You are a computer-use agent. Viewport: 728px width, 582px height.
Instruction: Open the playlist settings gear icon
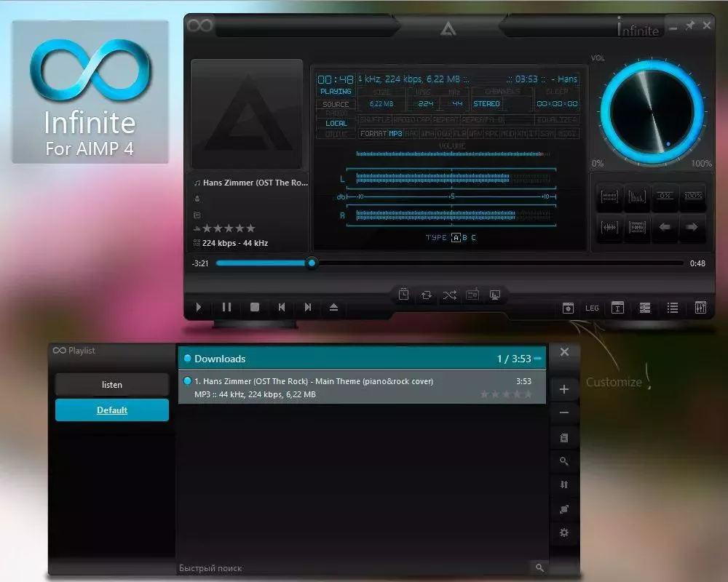(563, 533)
